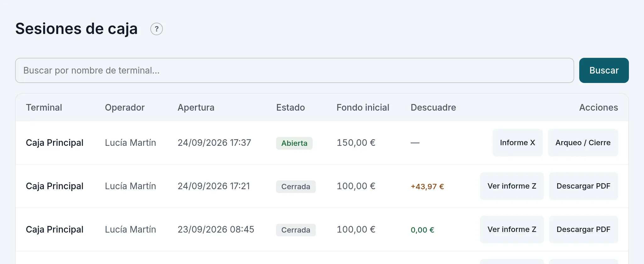The width and height of the screenshot is (644, 264).
Task: Descargar PDF for 24/09/2026 17:21 session
Action: (x=584, y=186)
